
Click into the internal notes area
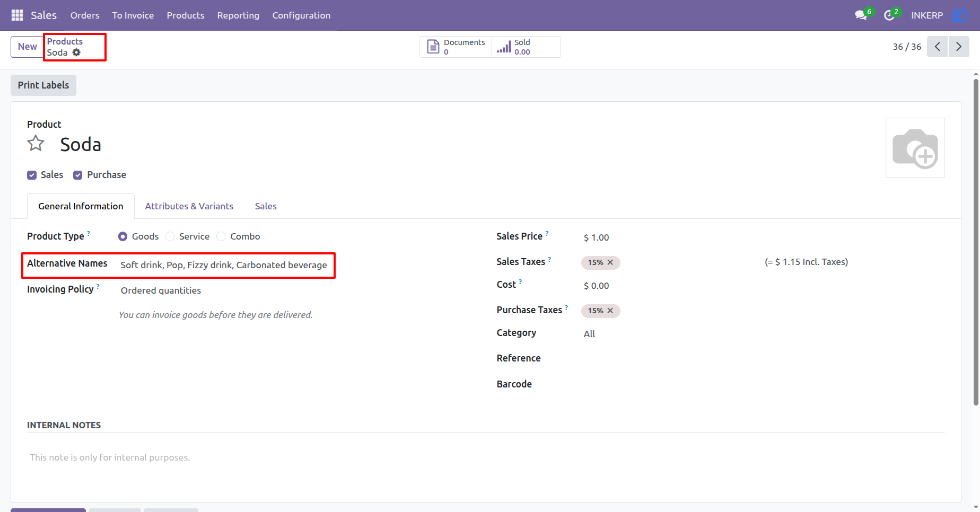[x=486, y=457]
